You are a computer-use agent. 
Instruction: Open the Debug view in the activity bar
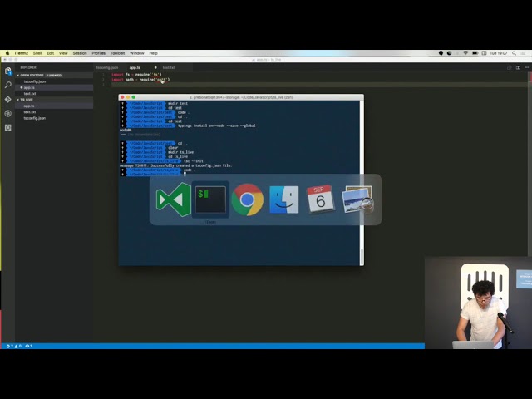pos(8,114)
